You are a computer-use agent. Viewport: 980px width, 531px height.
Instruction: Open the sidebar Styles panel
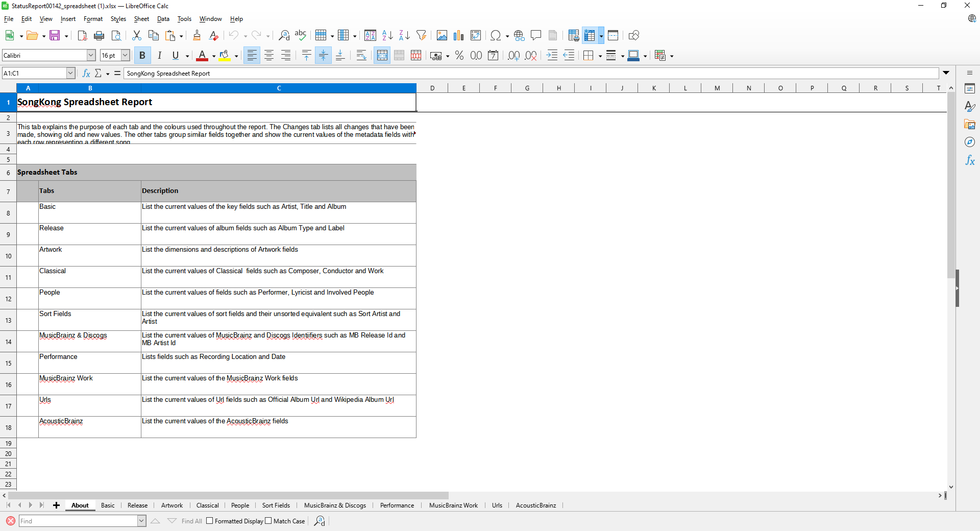pyautogui.click(x=970, y=106)
